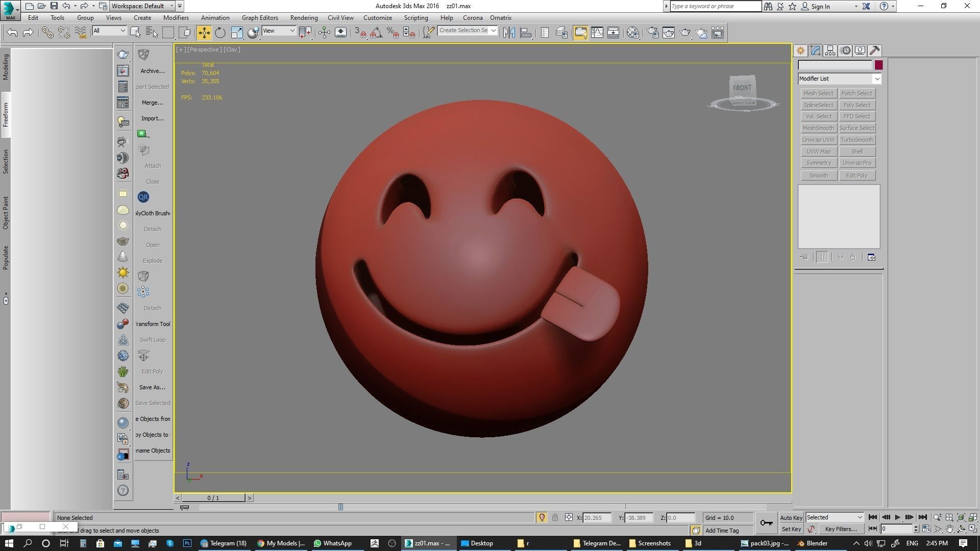
Task: Toggle Percent Snap
Action: (x=393, y=33)
